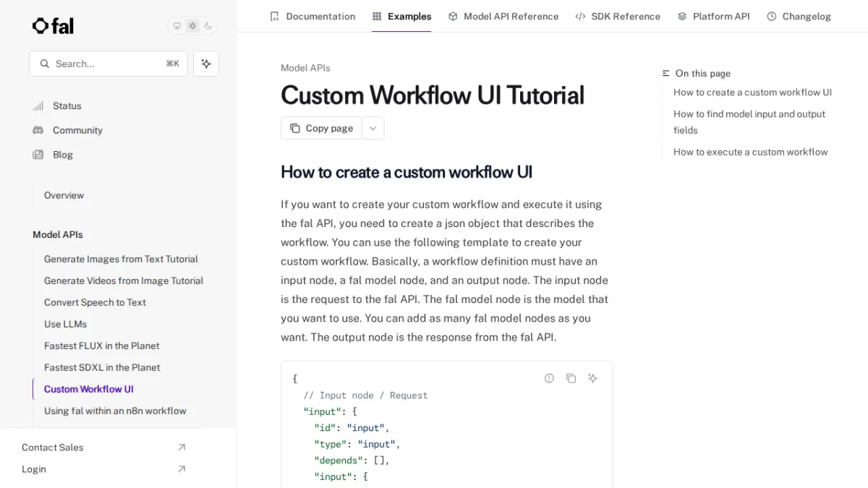Viewport: 868px width, 488px height.
Task: Click the Copy page button
Action: pyautogui.click(x=321, y=128)
